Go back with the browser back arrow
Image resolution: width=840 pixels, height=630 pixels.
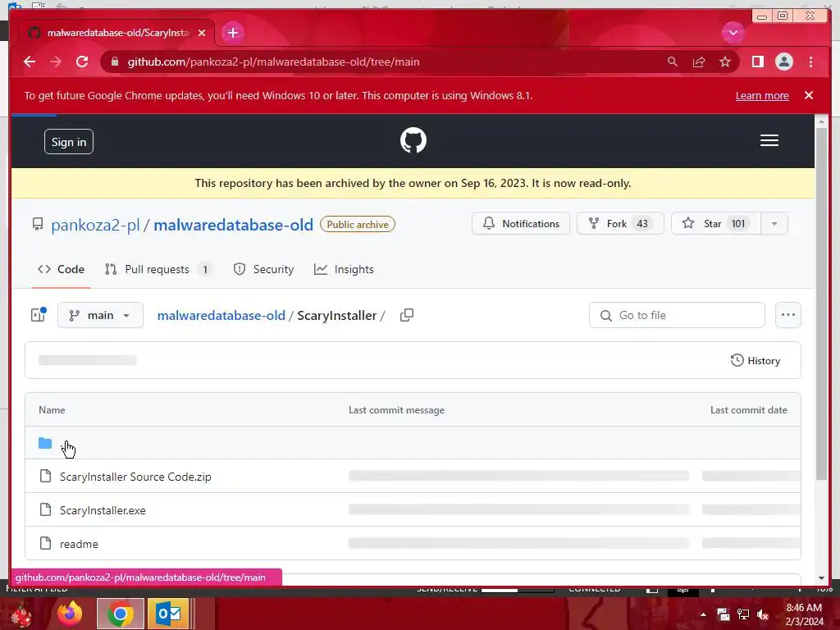30,62
